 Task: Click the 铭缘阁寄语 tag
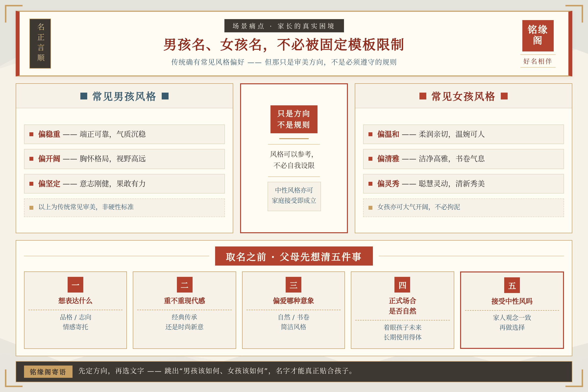48,371
